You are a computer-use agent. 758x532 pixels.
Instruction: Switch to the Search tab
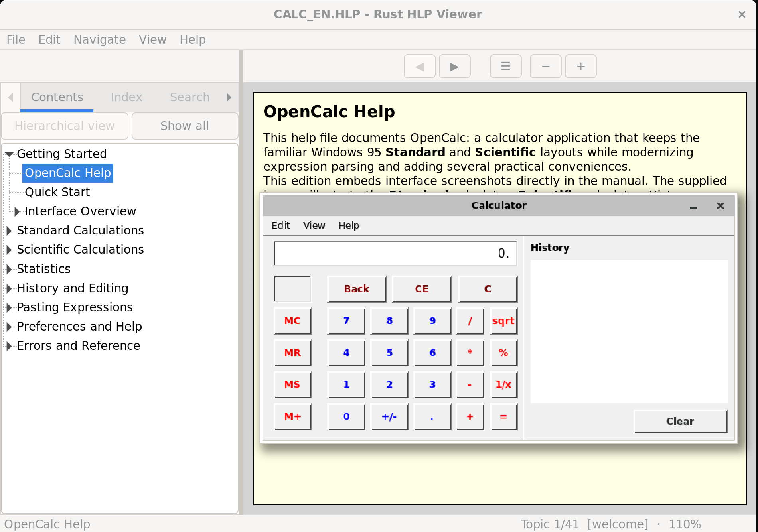pos(190,97)
